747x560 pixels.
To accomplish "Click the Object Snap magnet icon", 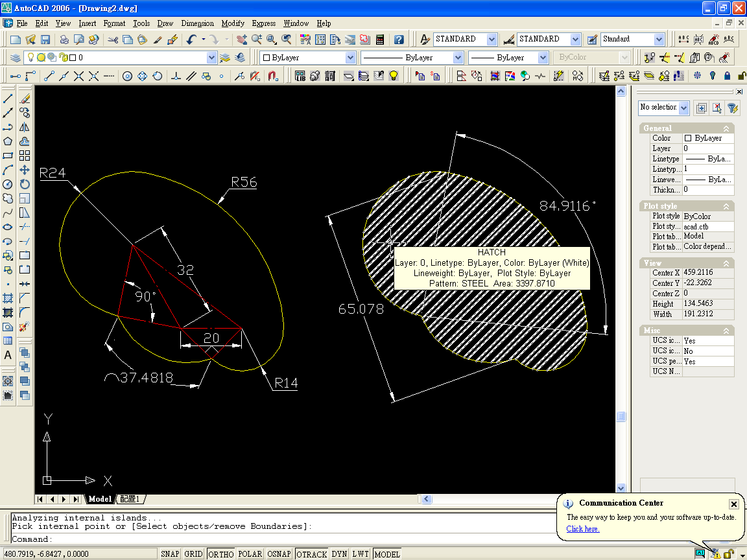I will [273, 76].
